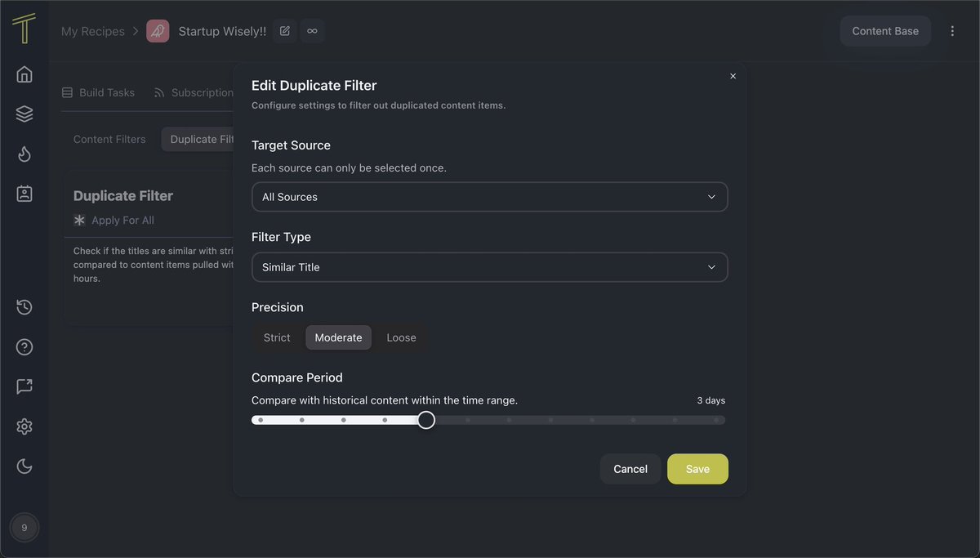The width and height of the screenshot is (980, 558).
Task: Click the first dot on Compare Period slider
Action: [x=261, y=420]
